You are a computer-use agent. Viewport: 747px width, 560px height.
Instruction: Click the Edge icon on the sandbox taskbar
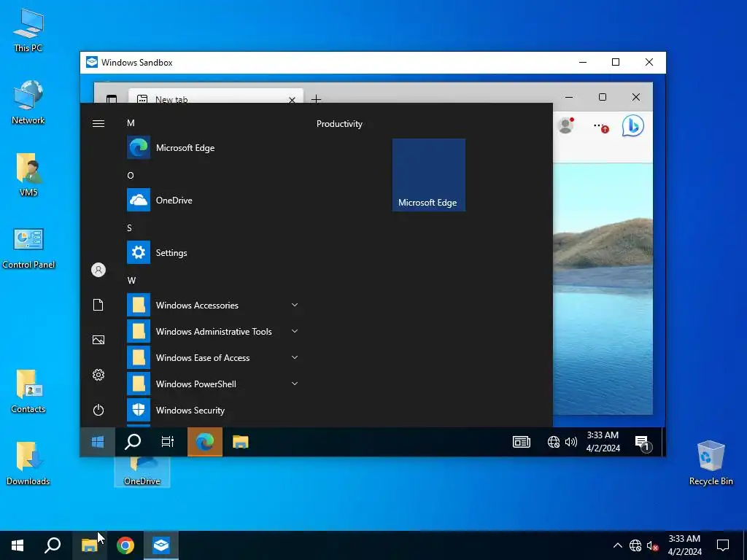tap(205, 442)
